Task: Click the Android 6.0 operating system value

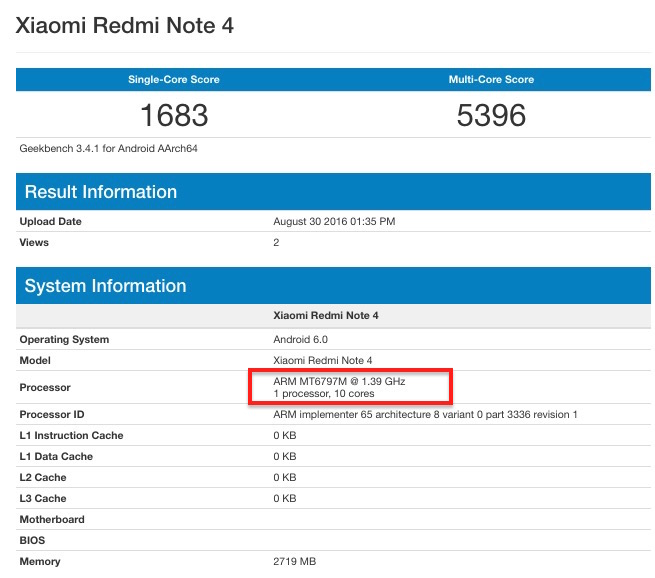Action: click(304, 339)
